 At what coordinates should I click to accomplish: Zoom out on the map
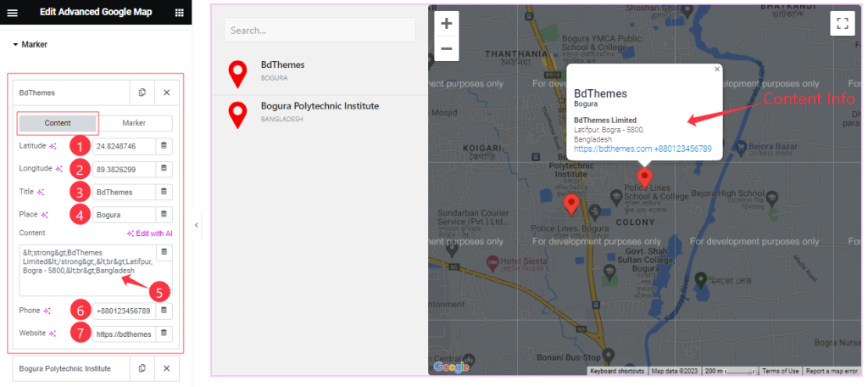pos(446,48)
